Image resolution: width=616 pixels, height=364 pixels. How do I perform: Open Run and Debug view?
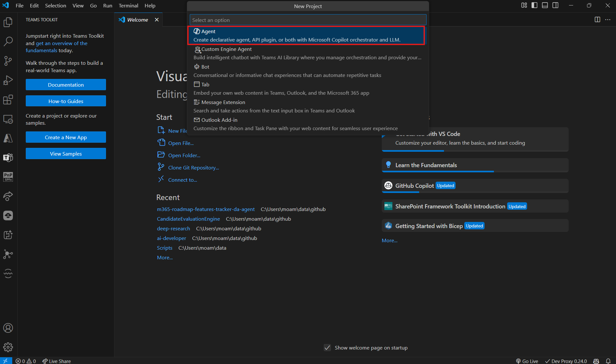pyautogui.click(x=8, y=80)
